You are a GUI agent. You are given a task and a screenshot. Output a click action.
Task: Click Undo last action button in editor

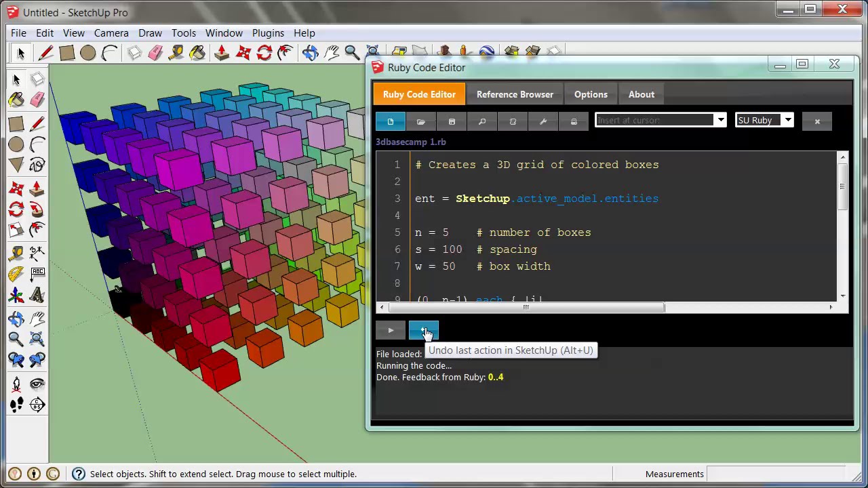click(424, 331)
